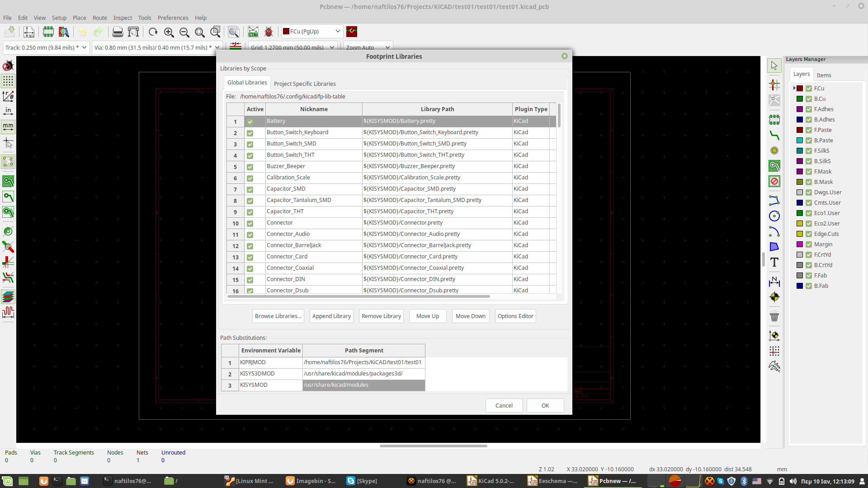This screenshot has width=868, height=488.
Task: Toggle visibility of B.Mask layer
Action: coord(809,182)
